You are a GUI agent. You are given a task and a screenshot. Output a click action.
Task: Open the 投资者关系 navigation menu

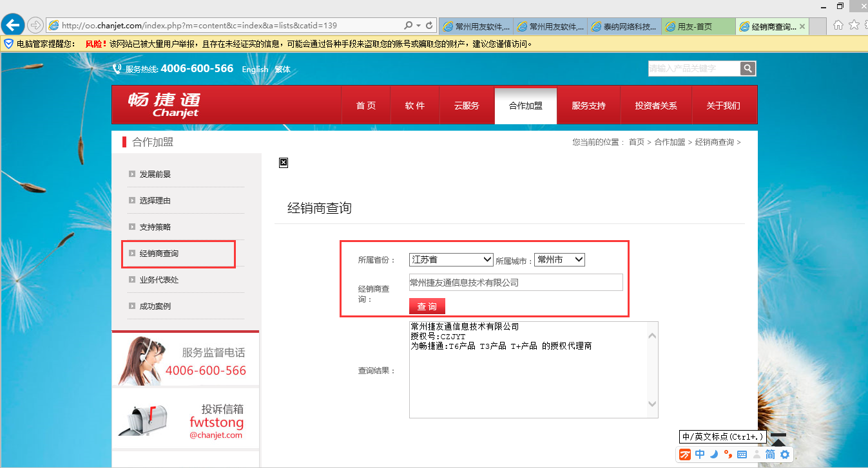(x=656, y=106)
